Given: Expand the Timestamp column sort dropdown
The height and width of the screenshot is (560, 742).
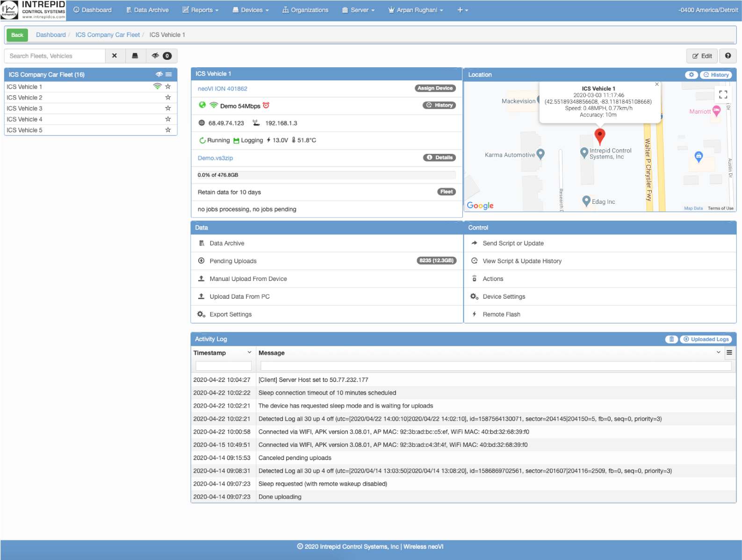Looking at the screenshot, I should tap(249, 353).
